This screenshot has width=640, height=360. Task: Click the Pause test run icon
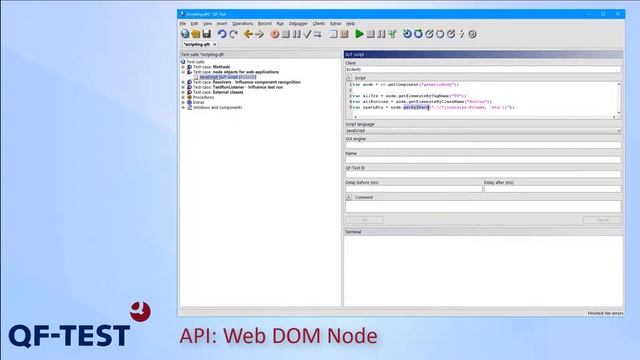tap(381, 34)
